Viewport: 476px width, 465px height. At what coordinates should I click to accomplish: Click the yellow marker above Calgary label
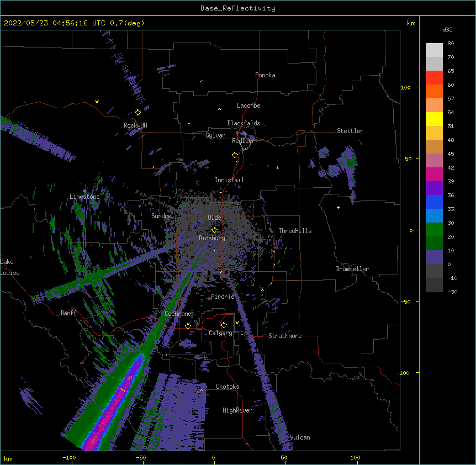coord(224,325)
